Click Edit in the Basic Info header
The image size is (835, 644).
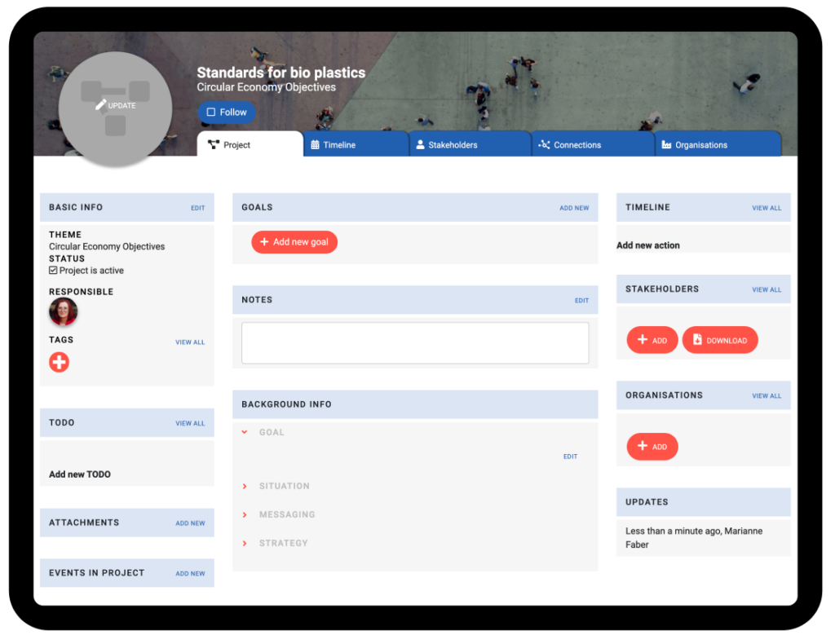pos(198,208)
